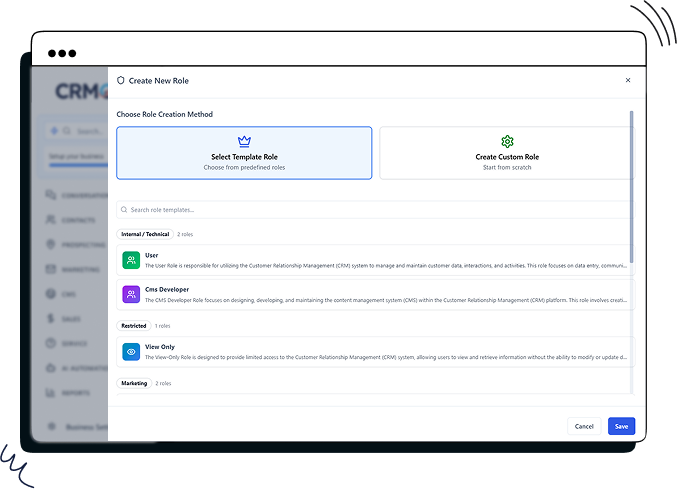This screenshot has width=677, height=489.
Task: Click the green gear icon on Create Custom Role
Action: 507,141
